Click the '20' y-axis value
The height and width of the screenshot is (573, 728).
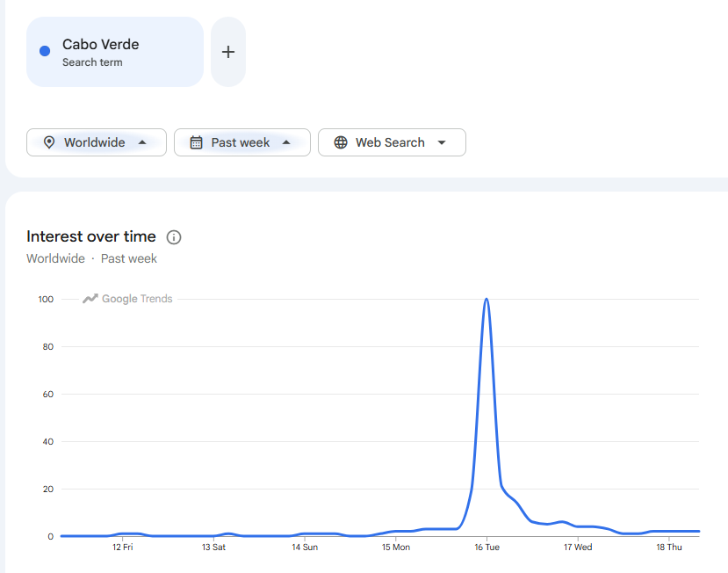[x=47, y=489]
